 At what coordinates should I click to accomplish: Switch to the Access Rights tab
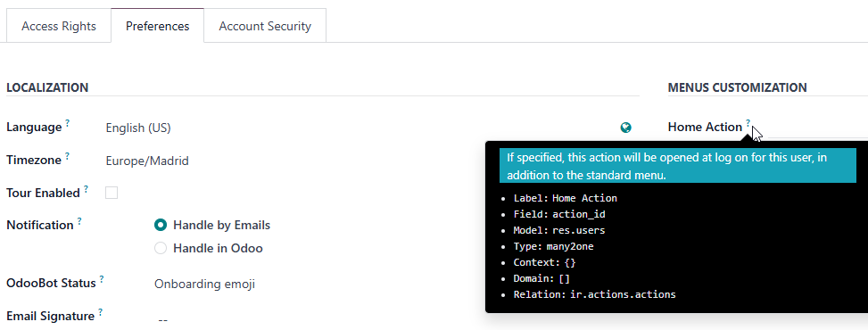click(x=59, y=26)
